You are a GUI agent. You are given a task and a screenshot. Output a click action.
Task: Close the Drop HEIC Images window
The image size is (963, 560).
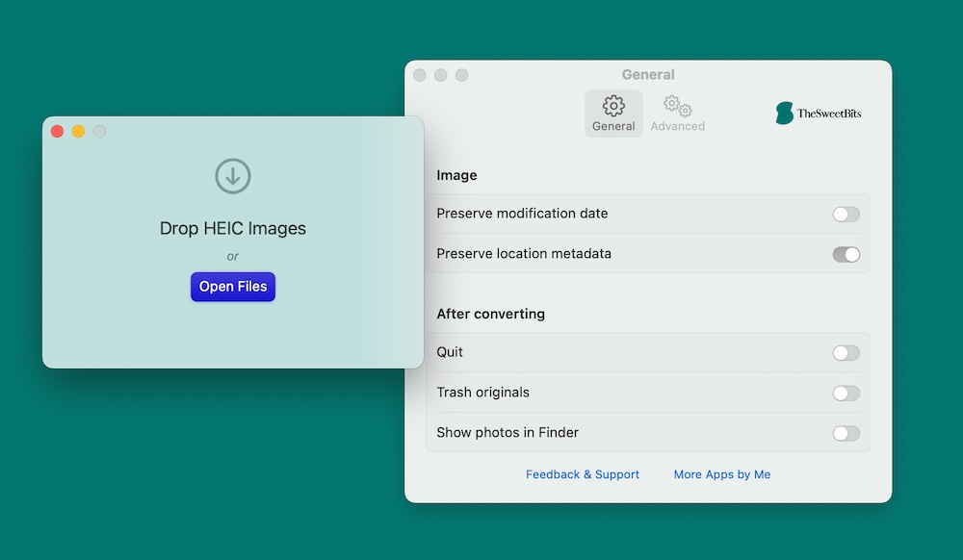58,131
